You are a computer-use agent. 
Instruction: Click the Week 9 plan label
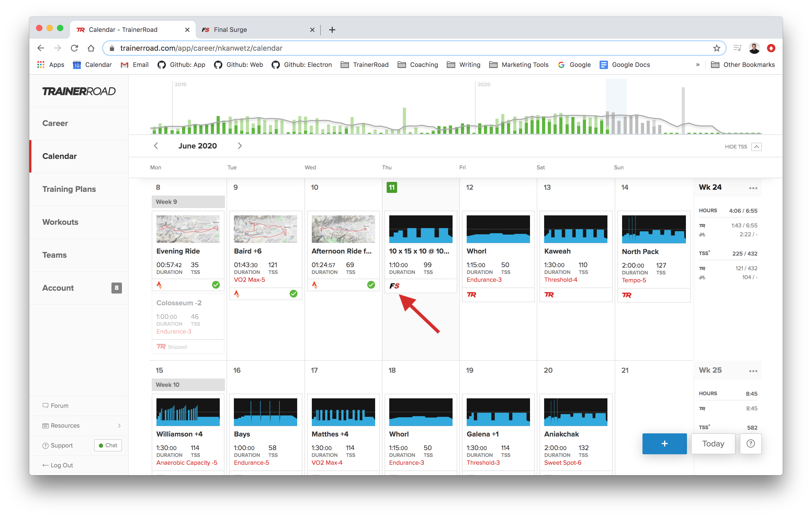click(x=188, y=202)
